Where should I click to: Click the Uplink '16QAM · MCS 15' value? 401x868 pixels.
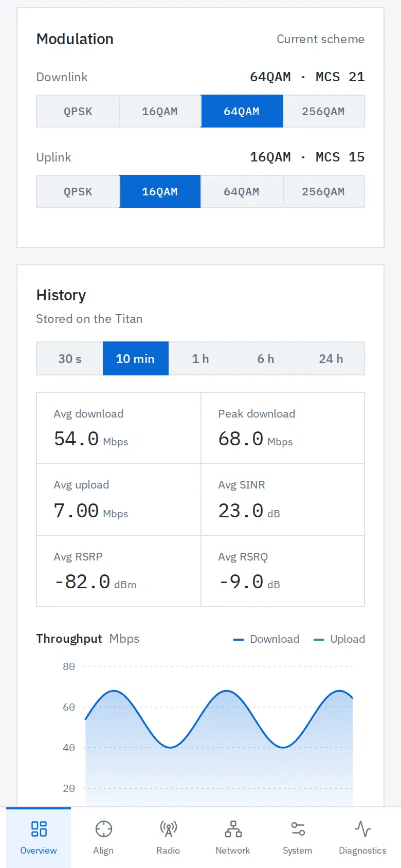[307, 157]
